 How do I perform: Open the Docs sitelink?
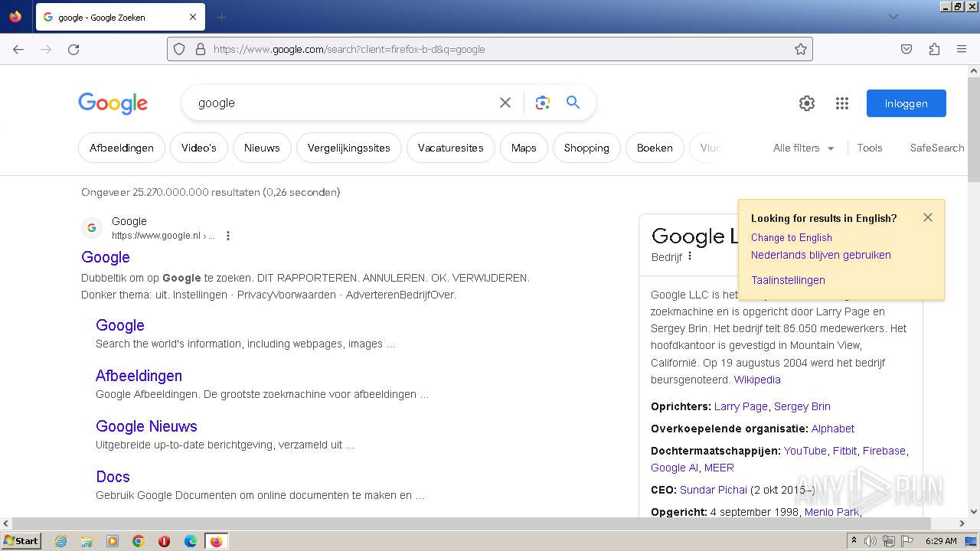[113, 477]
